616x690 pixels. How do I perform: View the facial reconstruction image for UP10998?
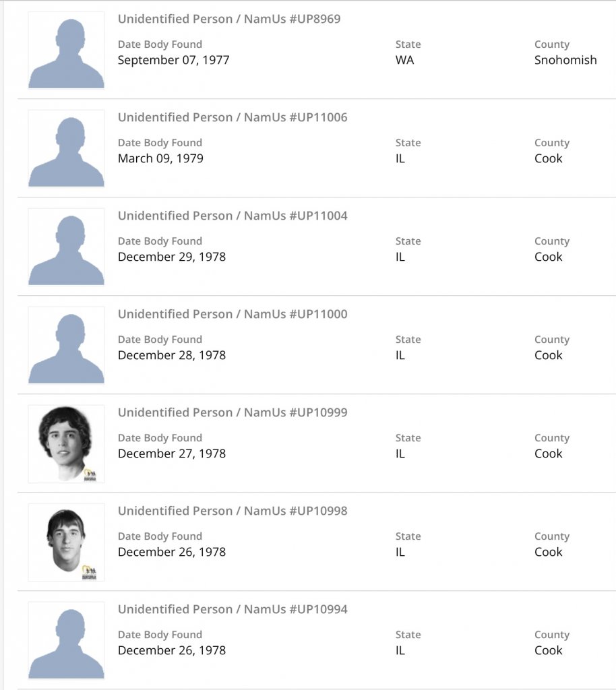(66, 542)
